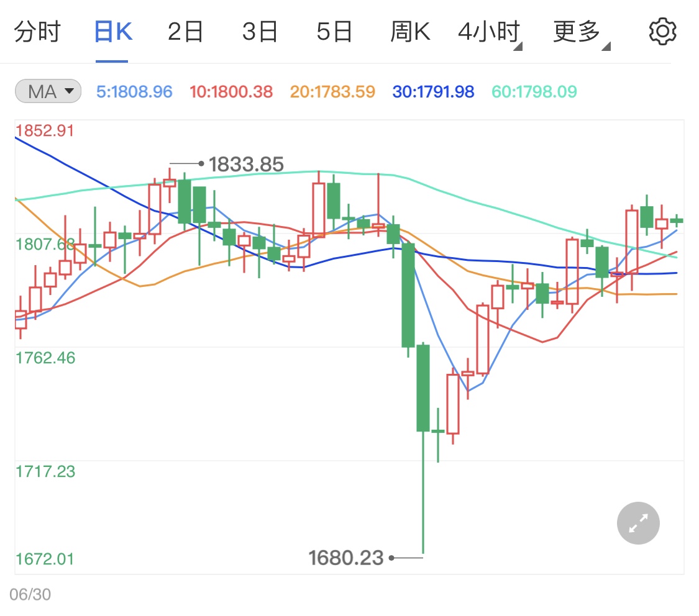Toggle the MA30 line showing 1791.98
Screen dimensions: 699x616
coord(432,91)
